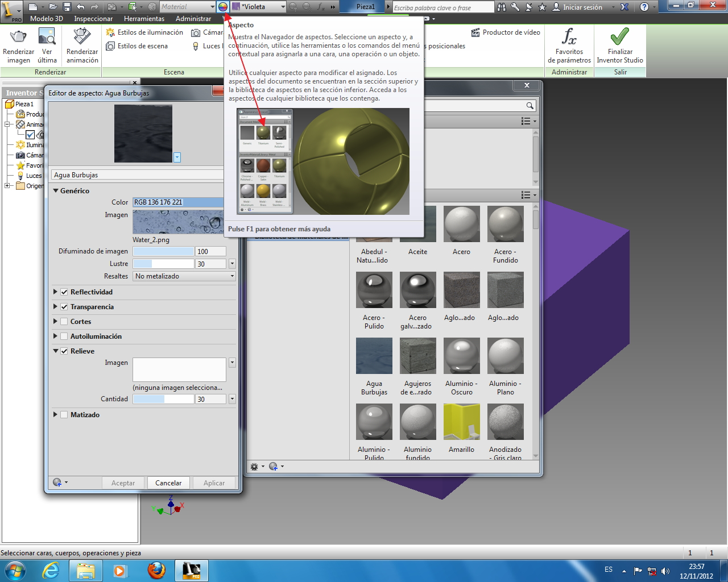Click the keyword search field
728x582 pixels.
coord(444,7)
